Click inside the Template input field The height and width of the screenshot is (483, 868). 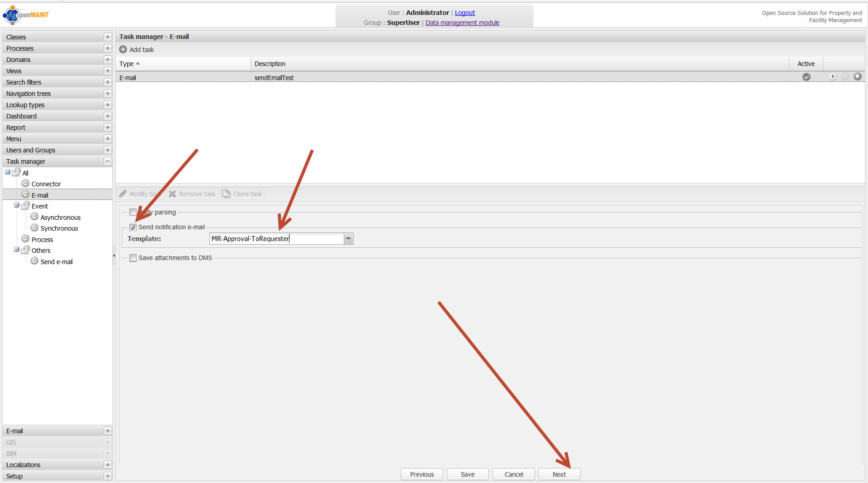[276, 239]
